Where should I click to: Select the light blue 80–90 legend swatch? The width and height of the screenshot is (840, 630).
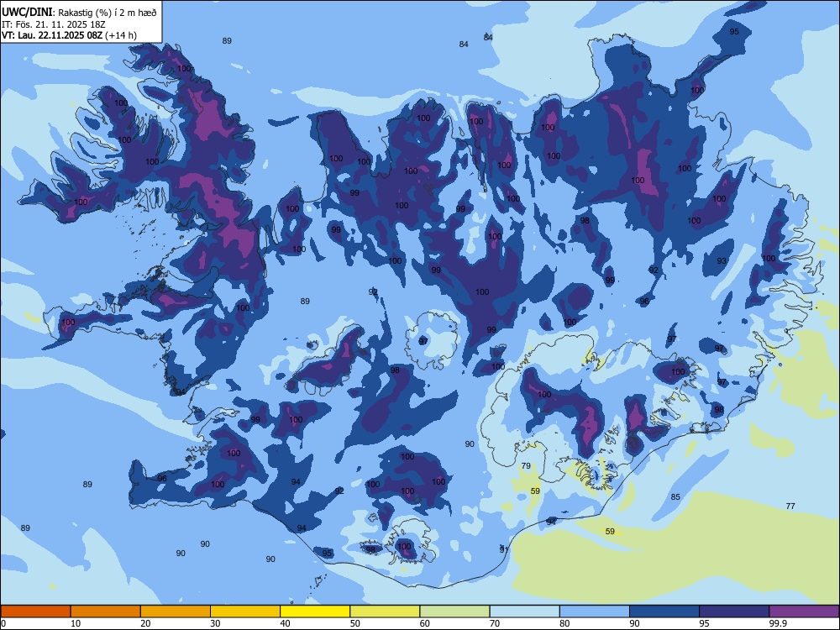(x=594, y=612)
